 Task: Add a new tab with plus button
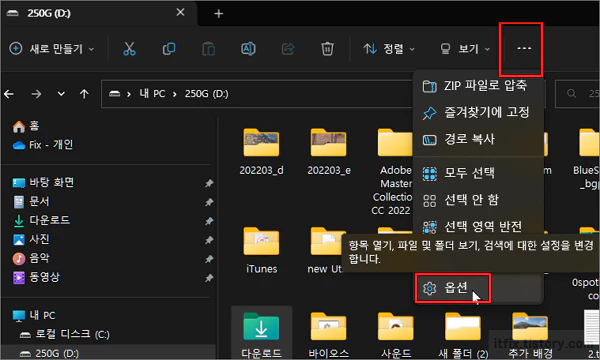tap(218, 14)
